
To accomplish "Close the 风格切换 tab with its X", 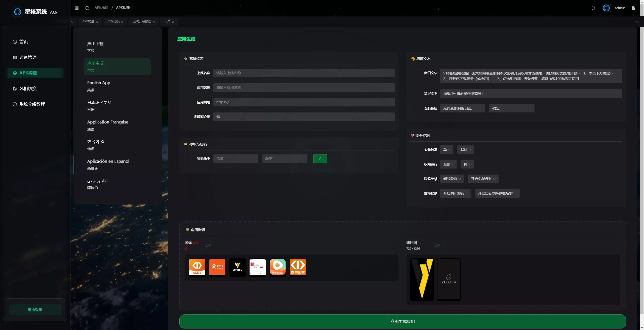I will (122, 22).
